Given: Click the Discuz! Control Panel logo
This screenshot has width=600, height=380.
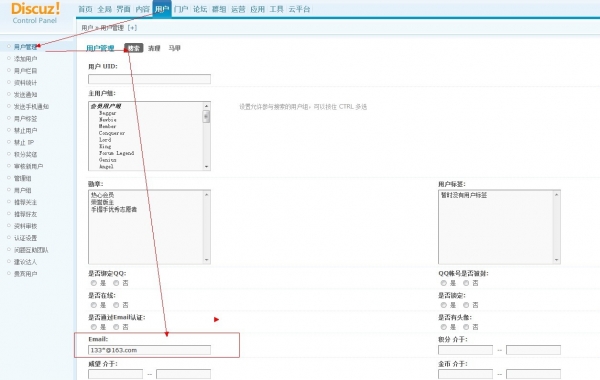Looking at the screenshot, I should click(35, 13).
